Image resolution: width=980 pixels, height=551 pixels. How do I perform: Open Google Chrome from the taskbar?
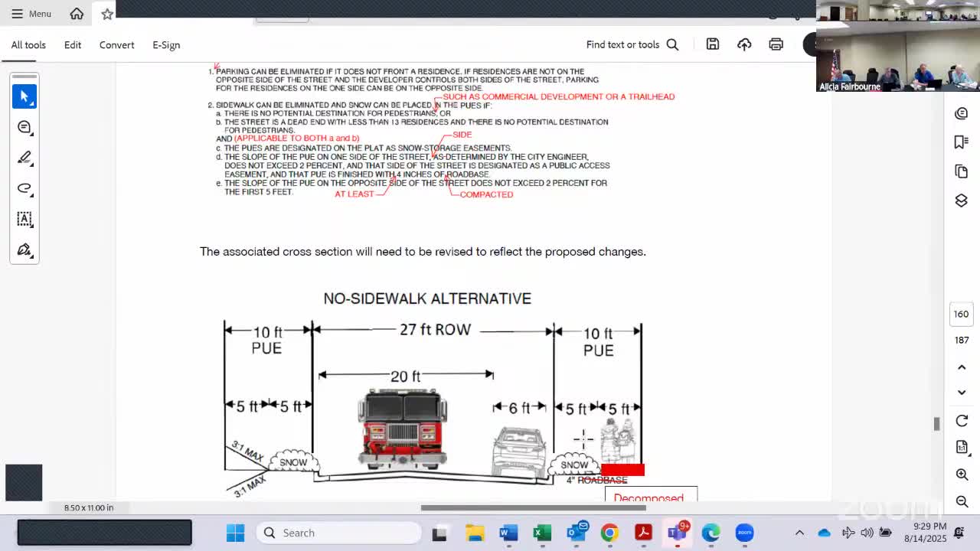click(x=609, y=533)
